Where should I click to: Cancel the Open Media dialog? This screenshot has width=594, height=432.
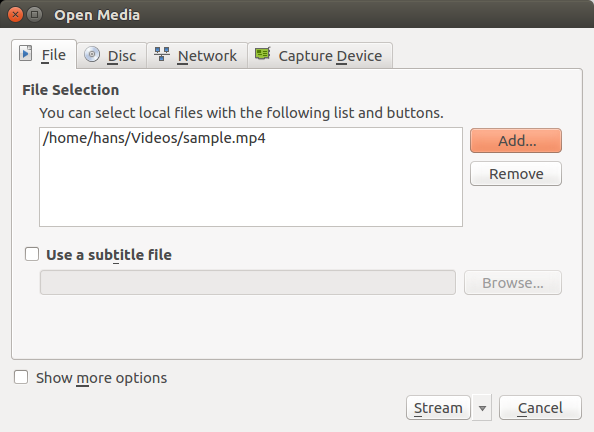540,408
